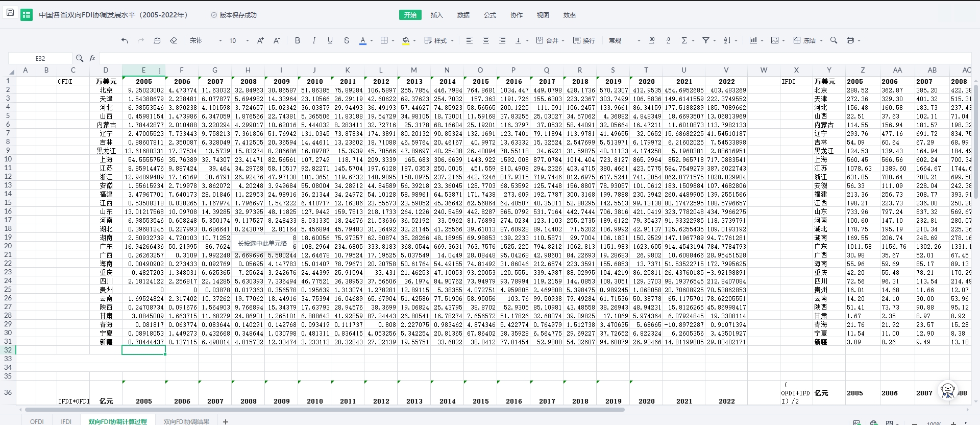The image size is (980, 425).
Task: Click the sidebar menu icon at top-left
Action: [x=10, y=12]
